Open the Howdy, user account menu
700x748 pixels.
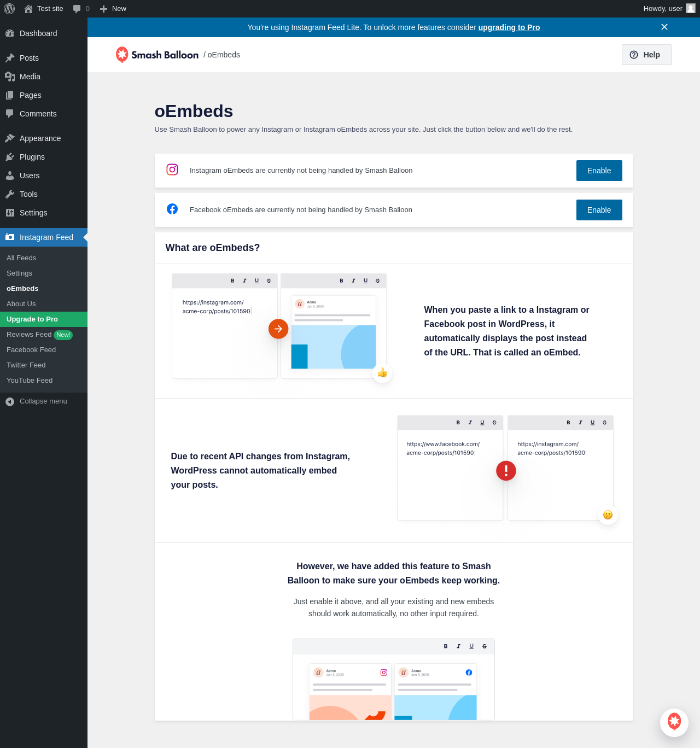point(669,9)
